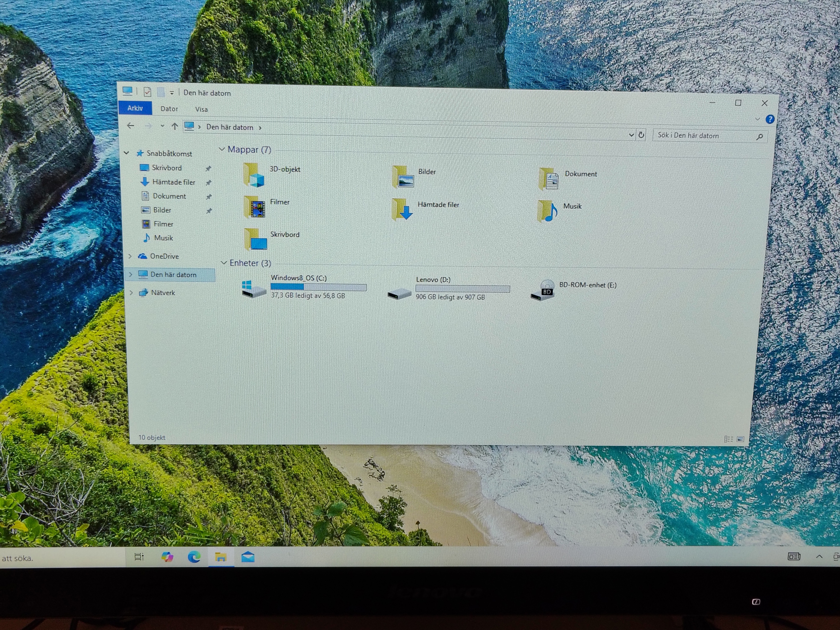Viewport: 840px width, 630px height.
Task: Collapse the Enheter (3) section
Action: click(x=224, y=263)
